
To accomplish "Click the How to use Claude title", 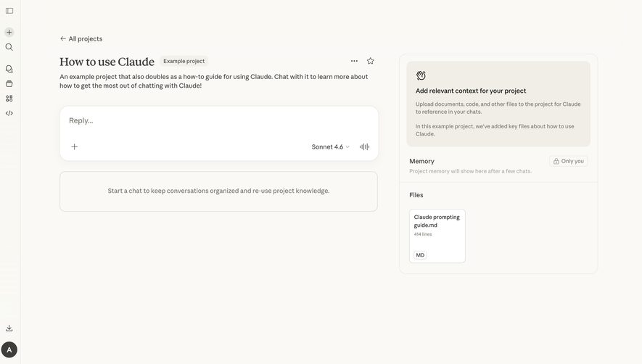I will [x=107, y=62].
